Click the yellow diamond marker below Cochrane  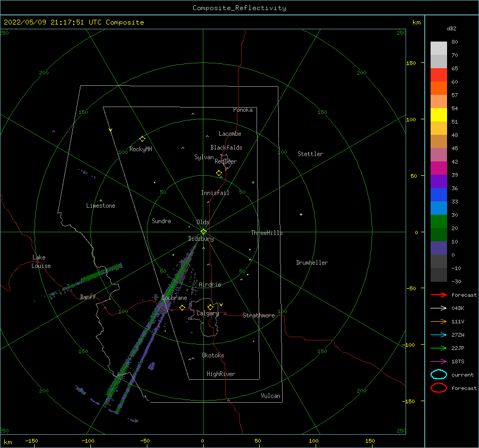point(183,307)
